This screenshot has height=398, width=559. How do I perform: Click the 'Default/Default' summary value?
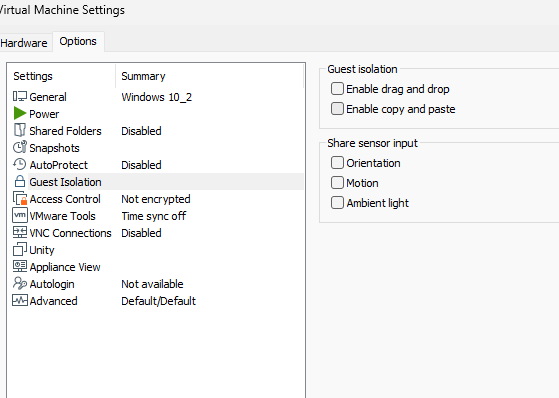[159, 301]
